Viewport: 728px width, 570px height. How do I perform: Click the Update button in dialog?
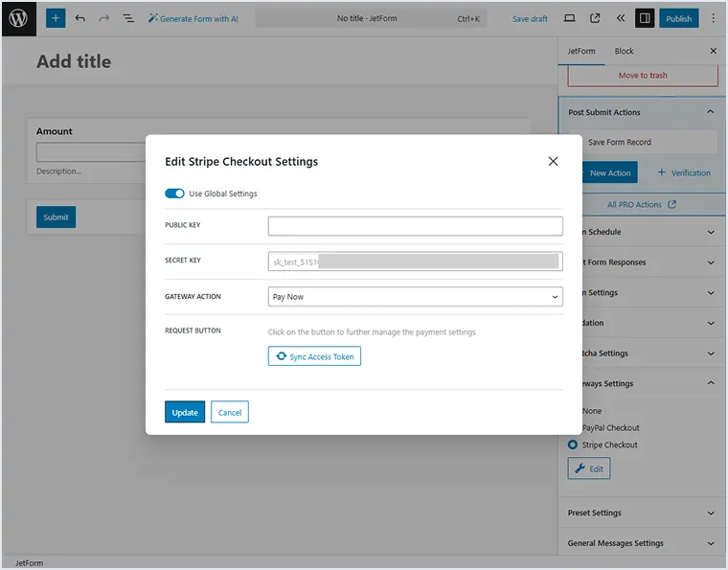(185, 412)
